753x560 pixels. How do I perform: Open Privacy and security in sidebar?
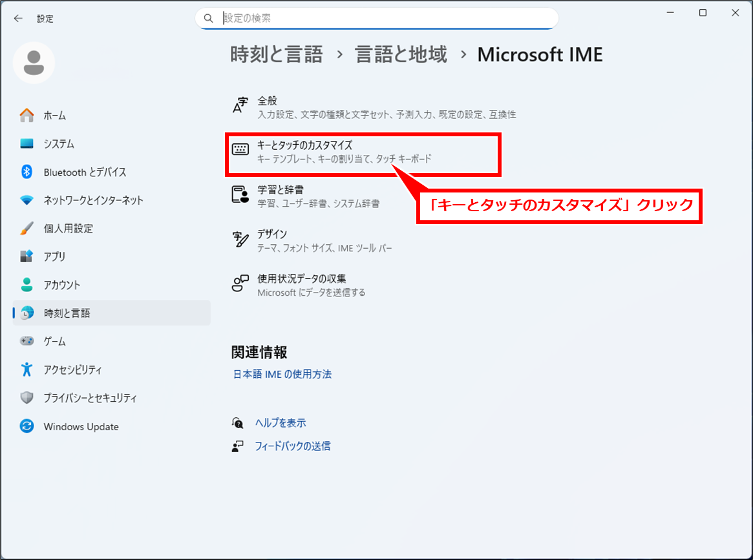pos(90,398)
